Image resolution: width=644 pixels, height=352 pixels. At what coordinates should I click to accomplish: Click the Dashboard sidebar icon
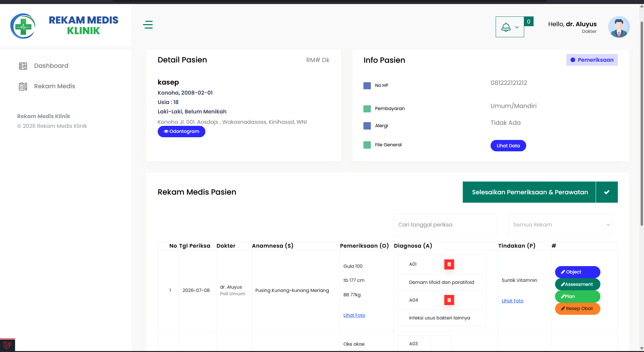coord(23,66)
